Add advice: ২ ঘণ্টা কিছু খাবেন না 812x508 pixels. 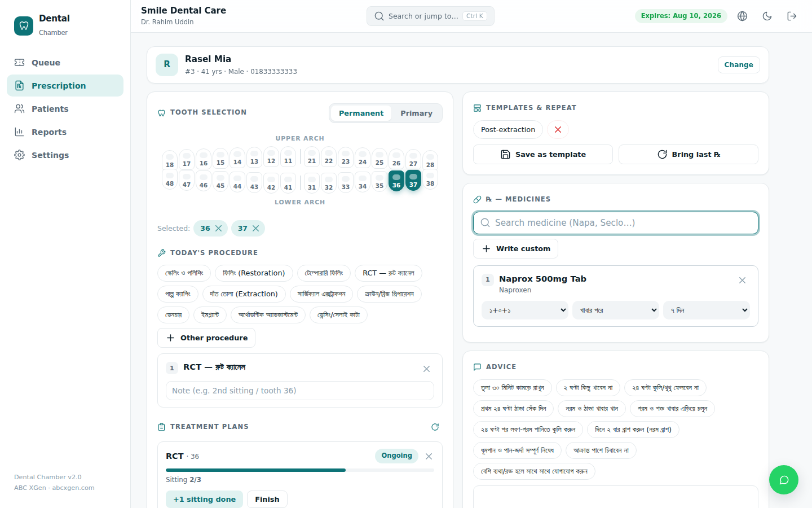[588, 388]
